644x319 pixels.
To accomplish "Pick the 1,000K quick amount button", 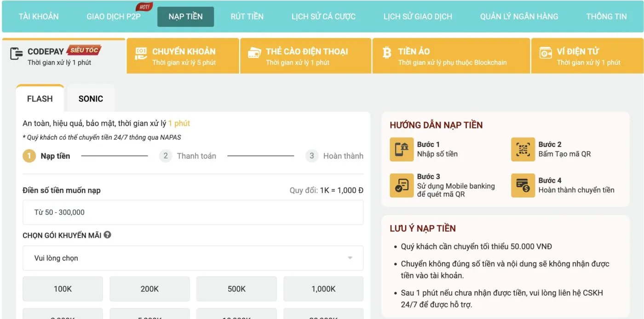I will point(323,289).
